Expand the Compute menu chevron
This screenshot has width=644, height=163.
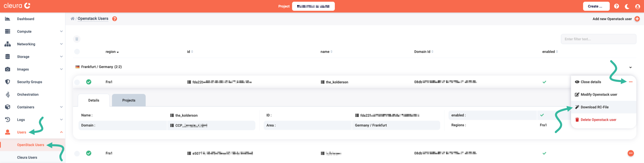[61, 31]
